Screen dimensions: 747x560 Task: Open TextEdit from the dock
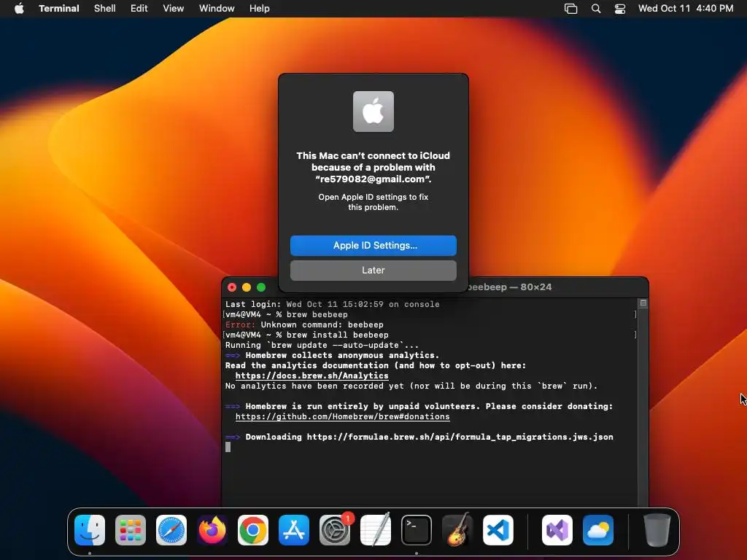376,530
